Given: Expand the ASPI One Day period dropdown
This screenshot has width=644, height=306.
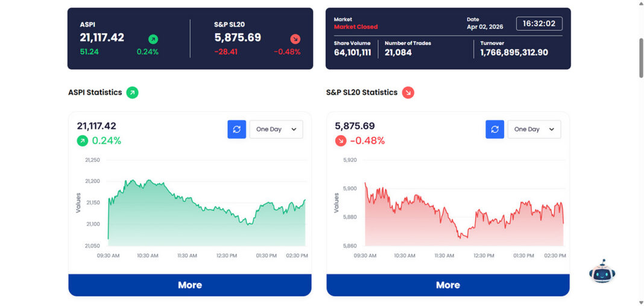Looking at the screenshot, I should click(x=276, y=130).
